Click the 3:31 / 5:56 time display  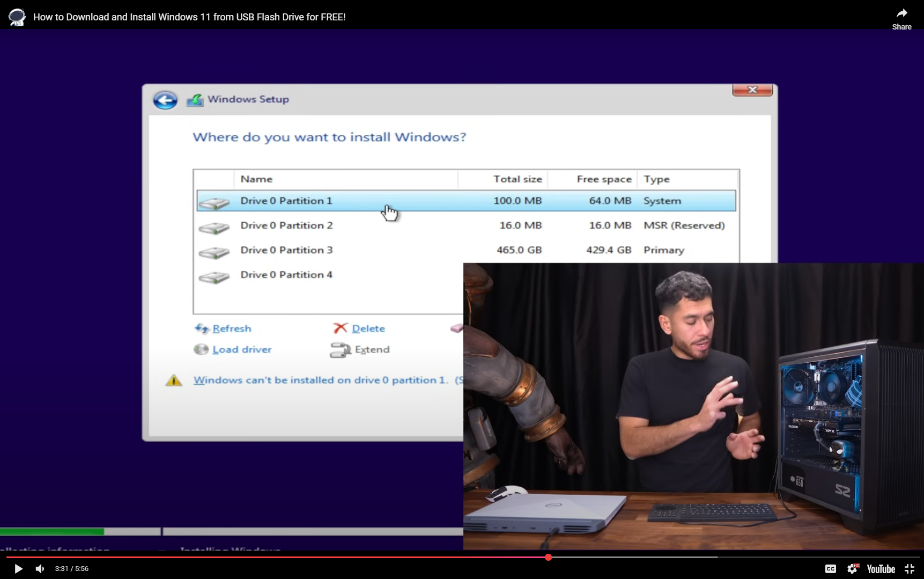pos(72,569)
